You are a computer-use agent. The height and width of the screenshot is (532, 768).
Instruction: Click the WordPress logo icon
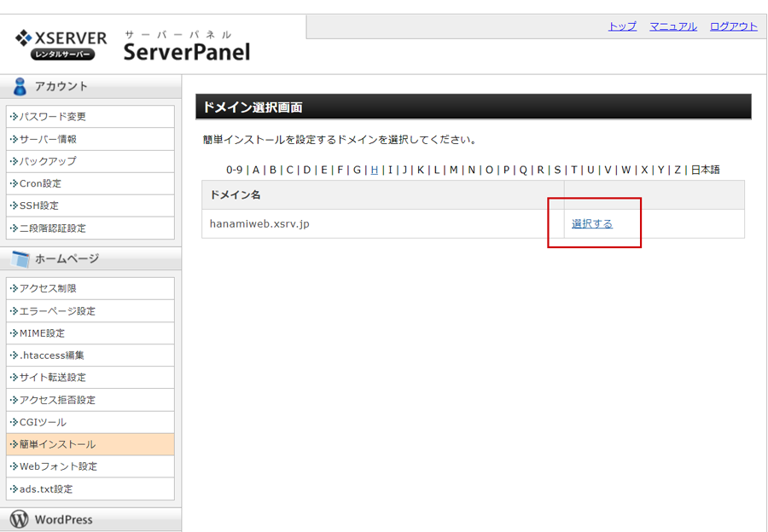(x=19, y=519)
